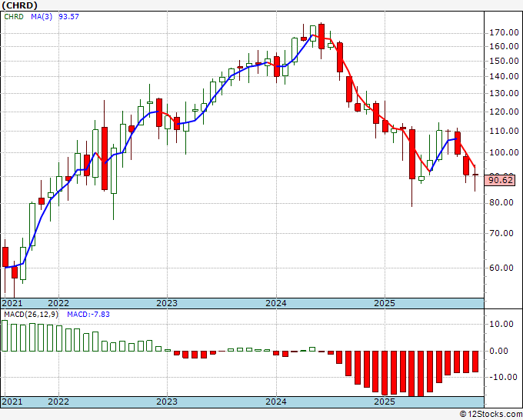This screenshot has width=523, height=420.
Task: Click 2025 on MACD panel time axis
Action: tap(385, 402)
